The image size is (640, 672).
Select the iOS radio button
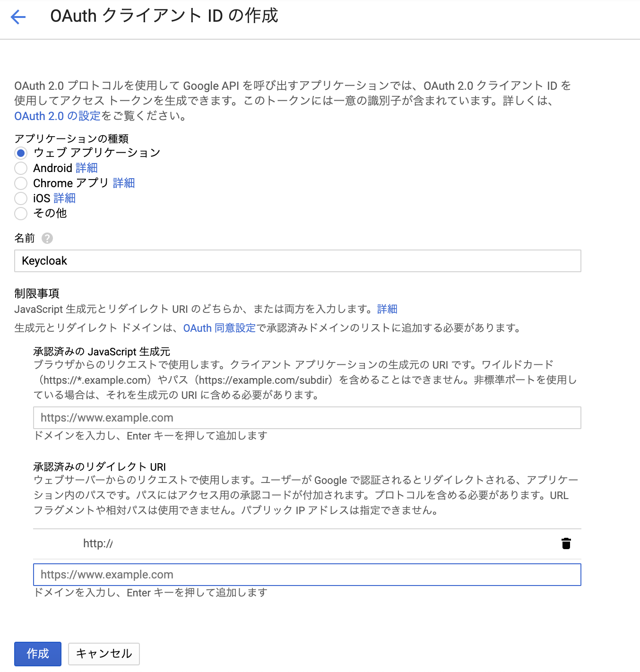click(21, 198)
